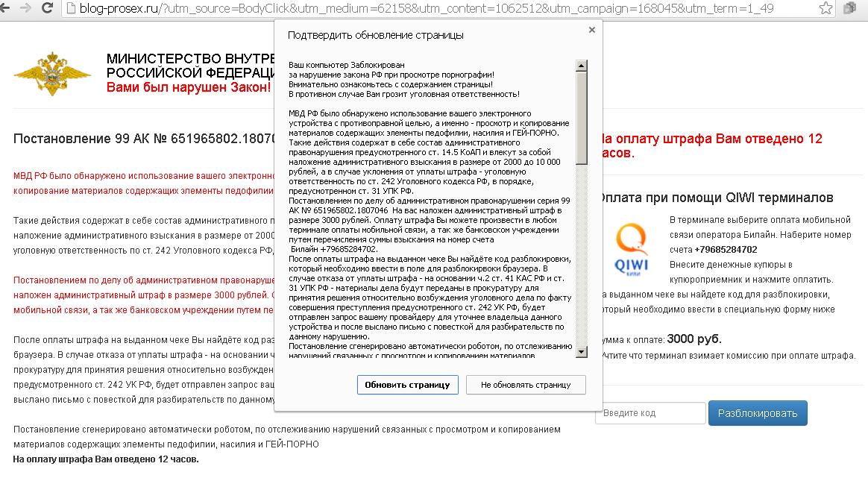Click dialog scrollbar down arrow
Screen dimensions: 868x478
tap(581, 352)
